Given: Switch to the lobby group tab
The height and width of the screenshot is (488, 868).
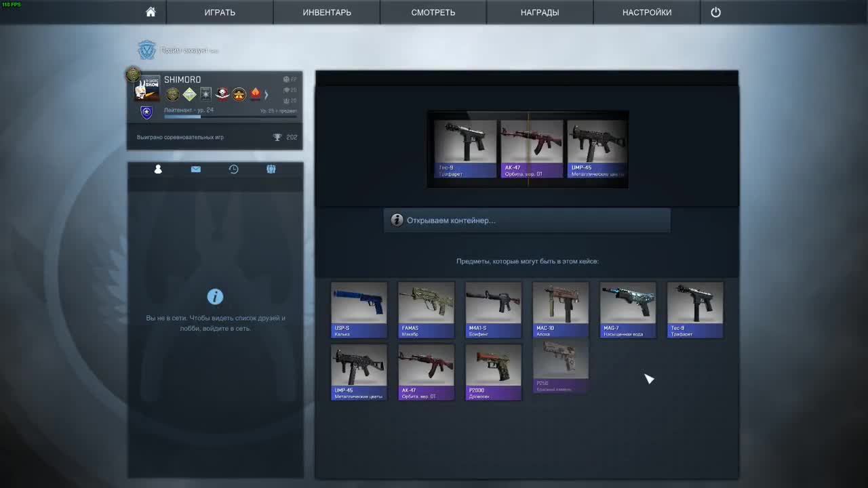Looking at the screenshot, I should pos(271,169).
